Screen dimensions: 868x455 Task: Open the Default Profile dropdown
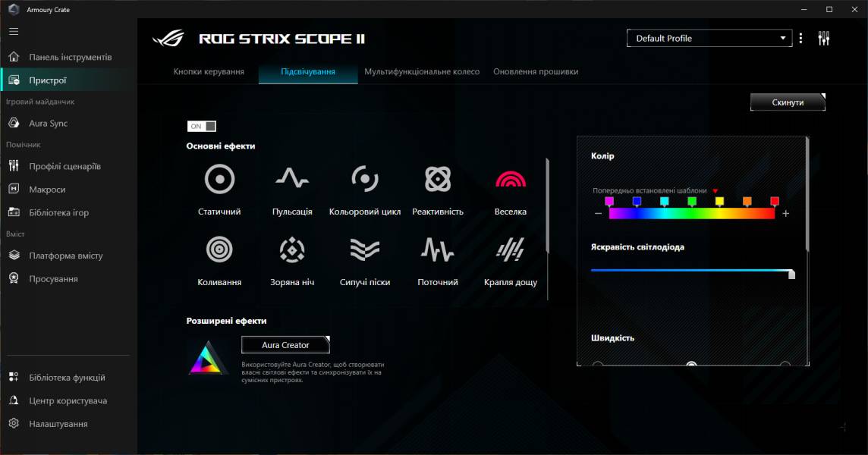click(x=709, y=38)
